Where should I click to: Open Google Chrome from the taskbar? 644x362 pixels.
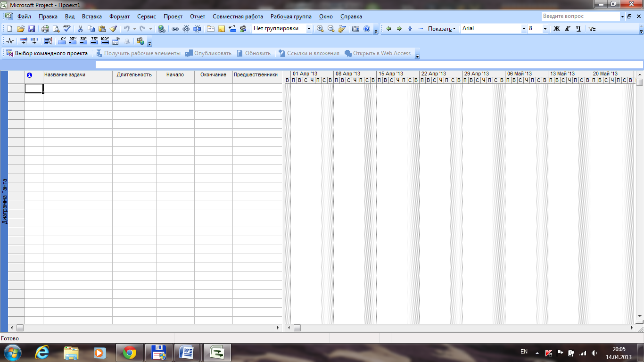coord(130,352)
